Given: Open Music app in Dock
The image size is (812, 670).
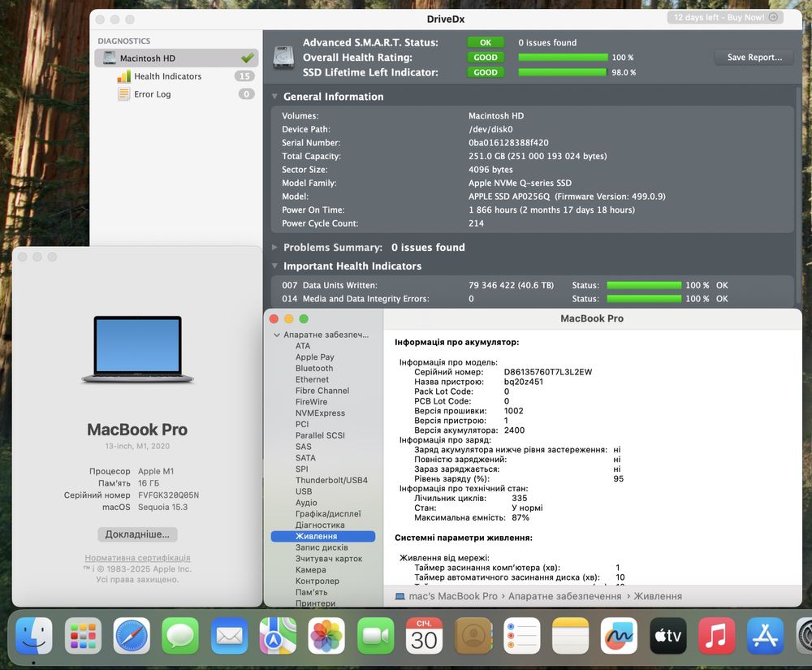Looking at the screenshot, I should coord(717,635).
